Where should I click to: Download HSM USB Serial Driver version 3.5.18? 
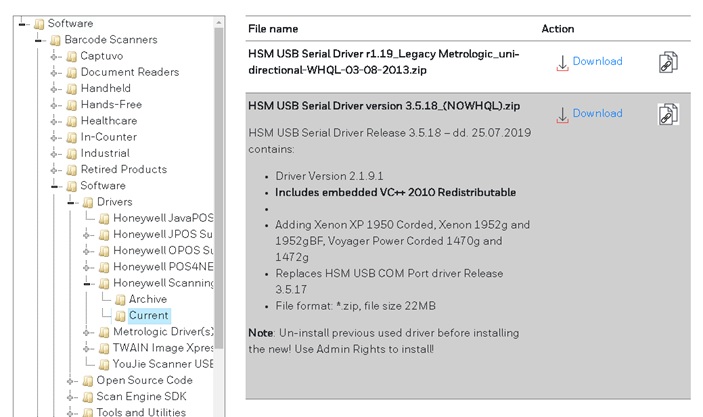click(x=597, y=114)
